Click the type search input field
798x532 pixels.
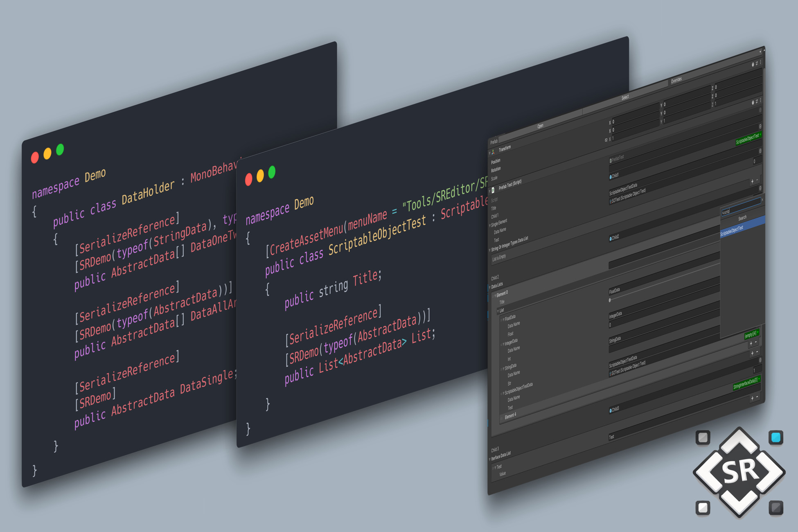click(x=741, y=207)
